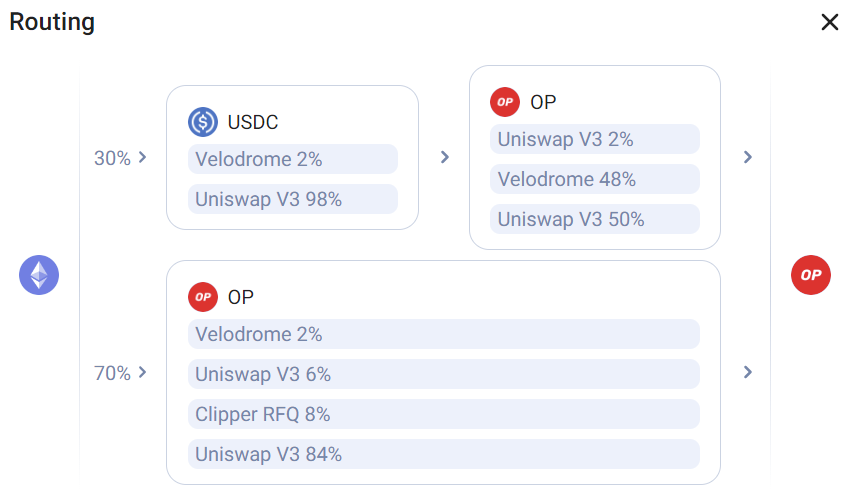Select Clipper RFQ 8% pool
Image resolution: width=853 pixels, height=501 pixels.
click(x=443, y=414)
